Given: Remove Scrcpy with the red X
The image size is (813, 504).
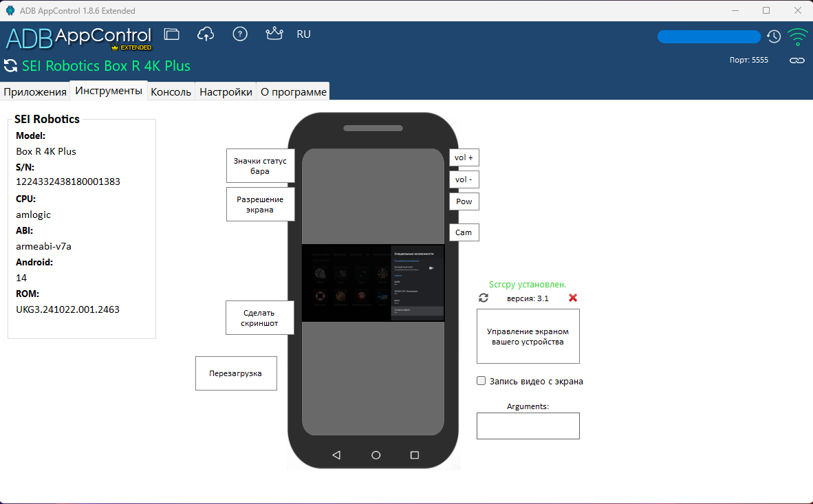Looking at the screenshot, I should (x=573, y=298).
